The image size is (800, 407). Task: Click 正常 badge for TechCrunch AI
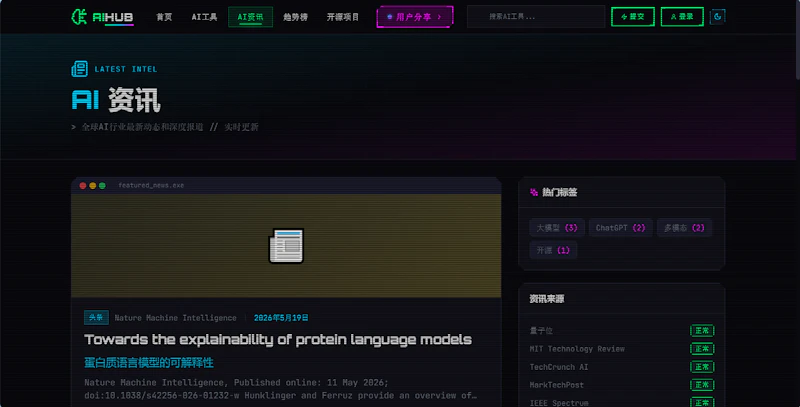coord(702,367)
